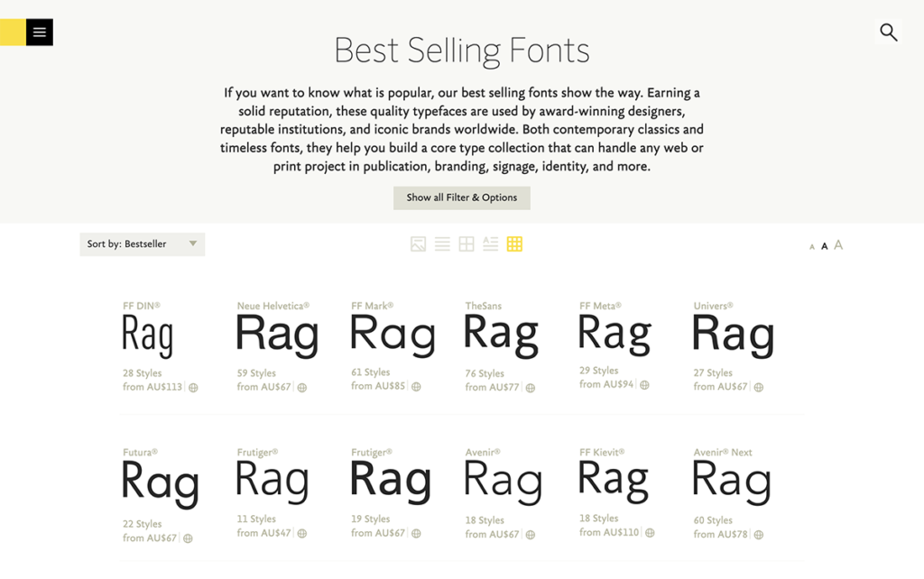Switch to the image preview view icon

point(418,244)
